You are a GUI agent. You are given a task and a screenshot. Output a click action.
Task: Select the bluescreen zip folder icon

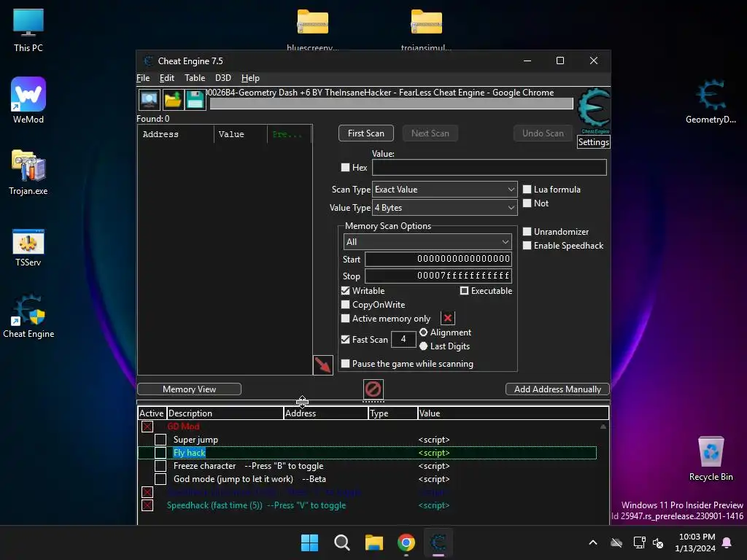coord(312,29)
